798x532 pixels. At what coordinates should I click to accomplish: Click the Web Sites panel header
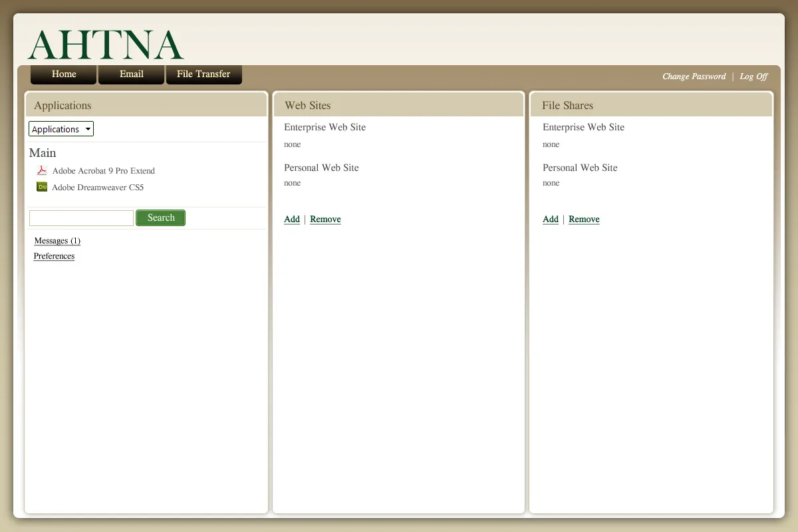point(399,105)
